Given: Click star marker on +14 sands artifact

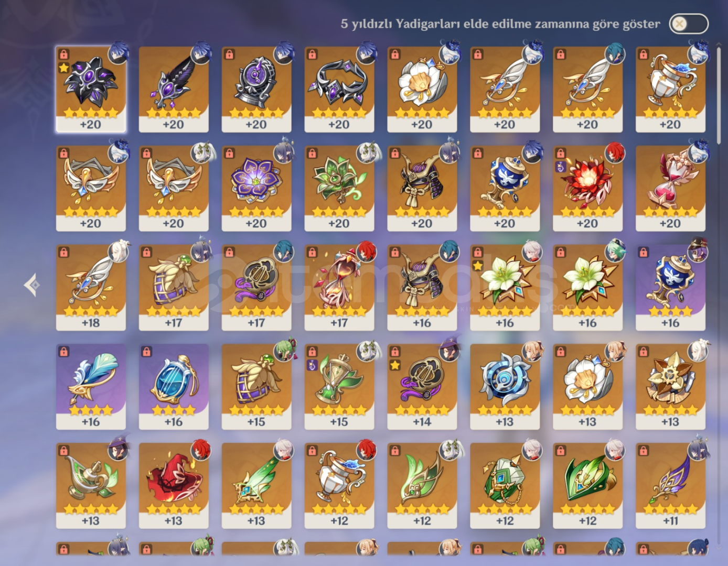Looking at the screenshot, I should 395,365.
